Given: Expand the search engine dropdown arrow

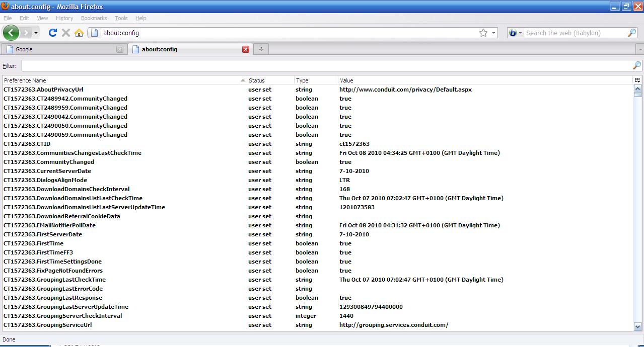Looking at the screenshot, I should coord(520,33).
